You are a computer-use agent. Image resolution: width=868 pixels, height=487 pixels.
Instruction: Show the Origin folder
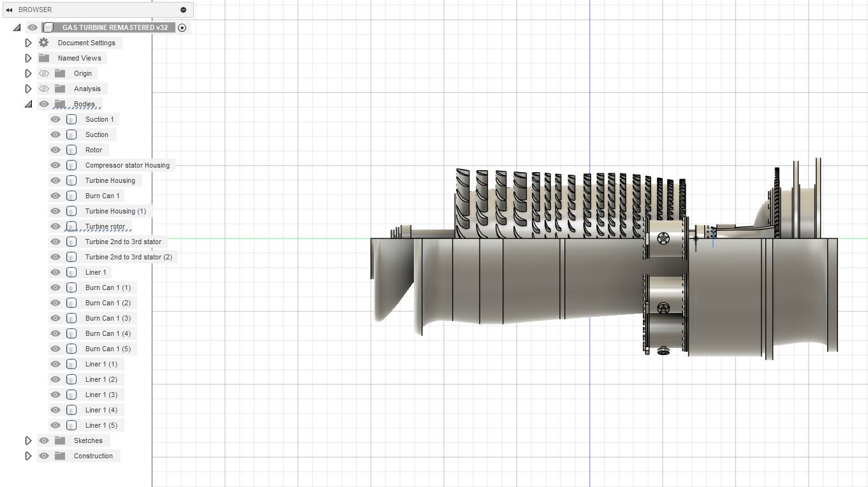(x=43, y=73)
